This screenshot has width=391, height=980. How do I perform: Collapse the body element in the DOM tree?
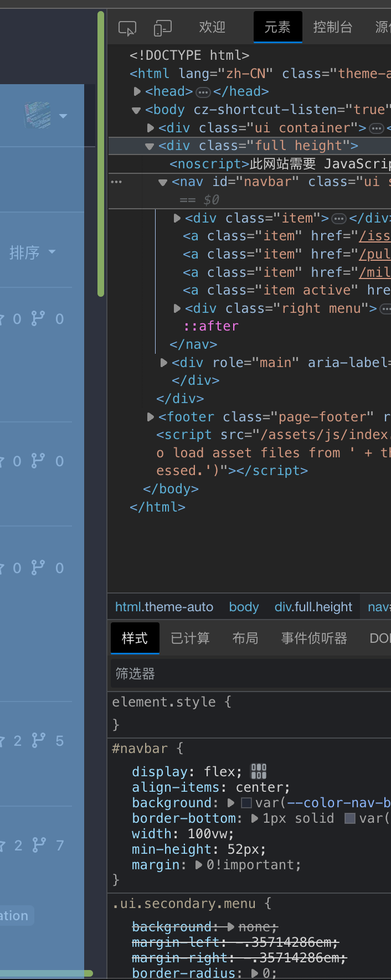pos(136,110)
